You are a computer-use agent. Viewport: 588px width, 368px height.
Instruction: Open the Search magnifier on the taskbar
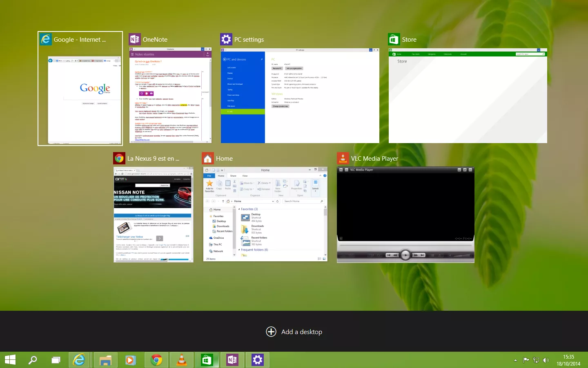pyautogui.click(x=33, y=360)
